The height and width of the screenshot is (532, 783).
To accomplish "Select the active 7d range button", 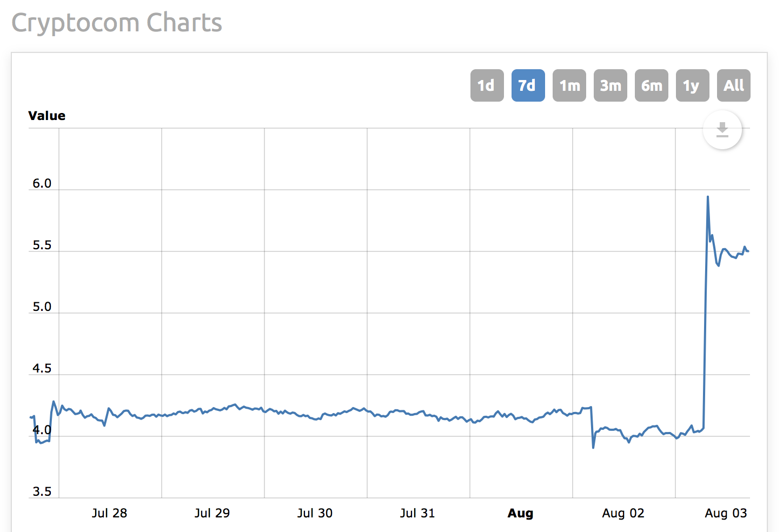I will [x=528, y=85].
